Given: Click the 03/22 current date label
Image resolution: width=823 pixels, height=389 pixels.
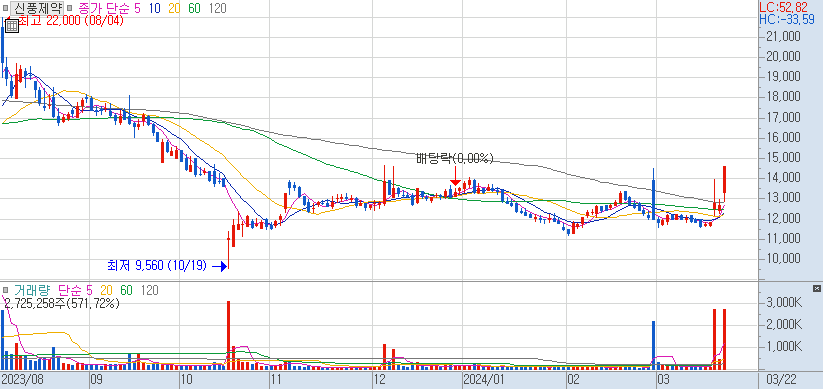Looking at the screenshot, I should pos(782,379).
